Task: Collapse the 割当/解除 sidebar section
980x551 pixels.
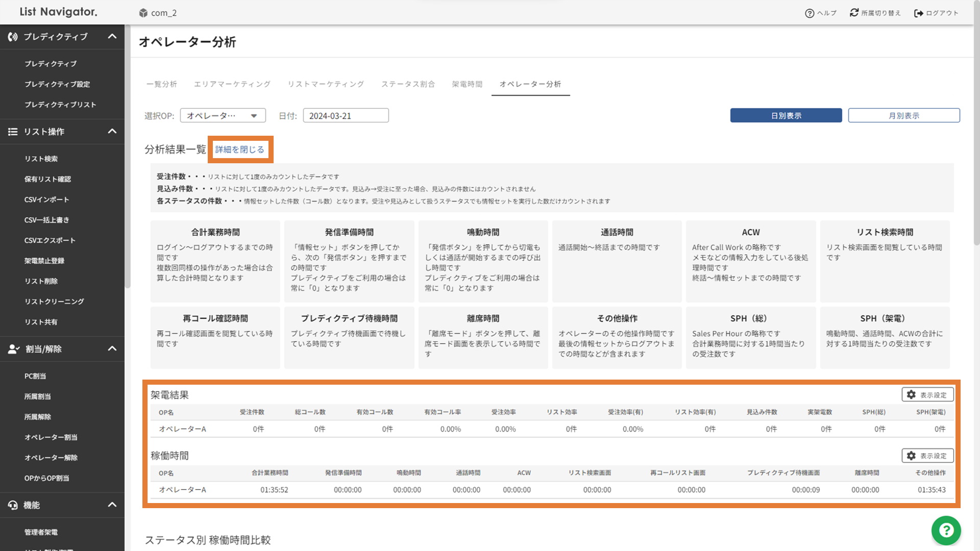Action: [x=112, y=349]
